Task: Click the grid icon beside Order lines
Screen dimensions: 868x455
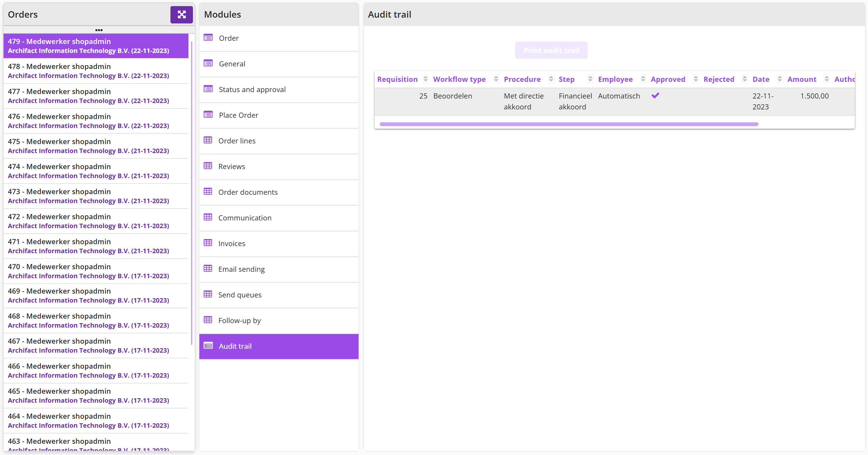Action: click(x=208, y=140)
